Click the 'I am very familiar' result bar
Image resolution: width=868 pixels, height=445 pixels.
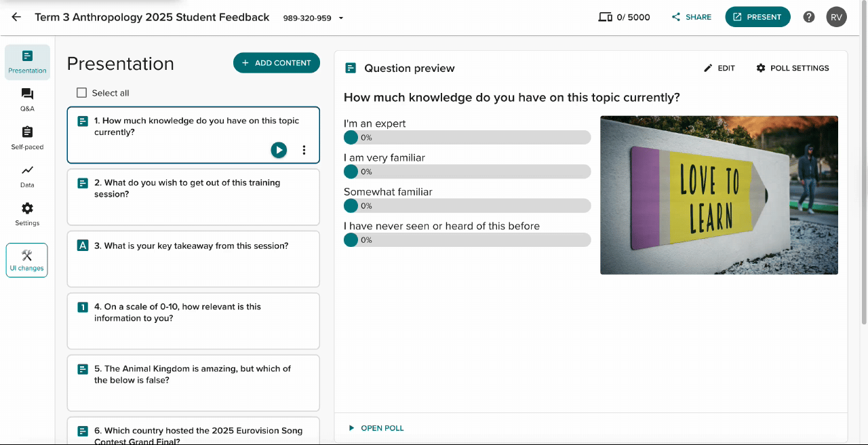467,172
